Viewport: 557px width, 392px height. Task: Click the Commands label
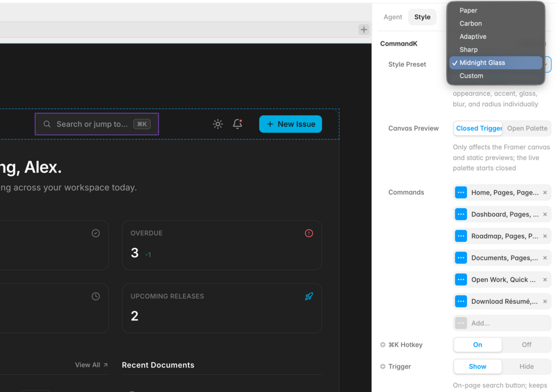click(406, 192)
